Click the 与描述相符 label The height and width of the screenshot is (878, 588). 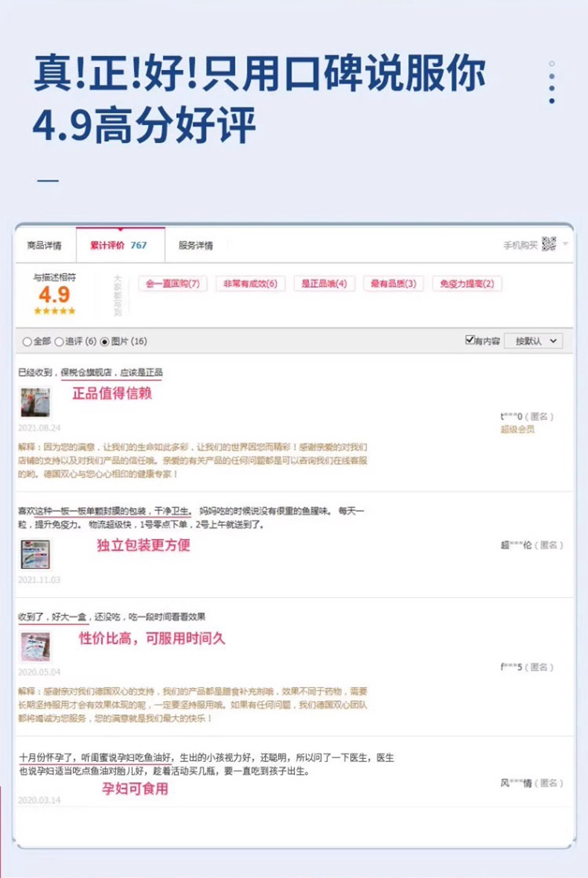tap(54, 277)
